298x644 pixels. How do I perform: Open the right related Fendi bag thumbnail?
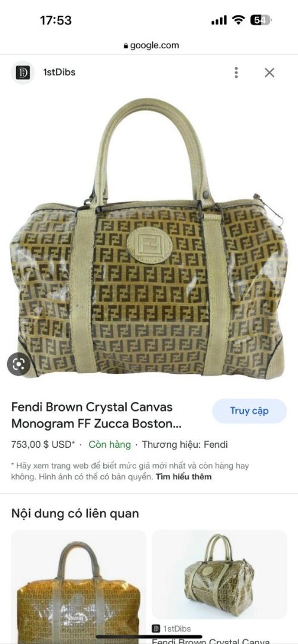pos(219,575)
